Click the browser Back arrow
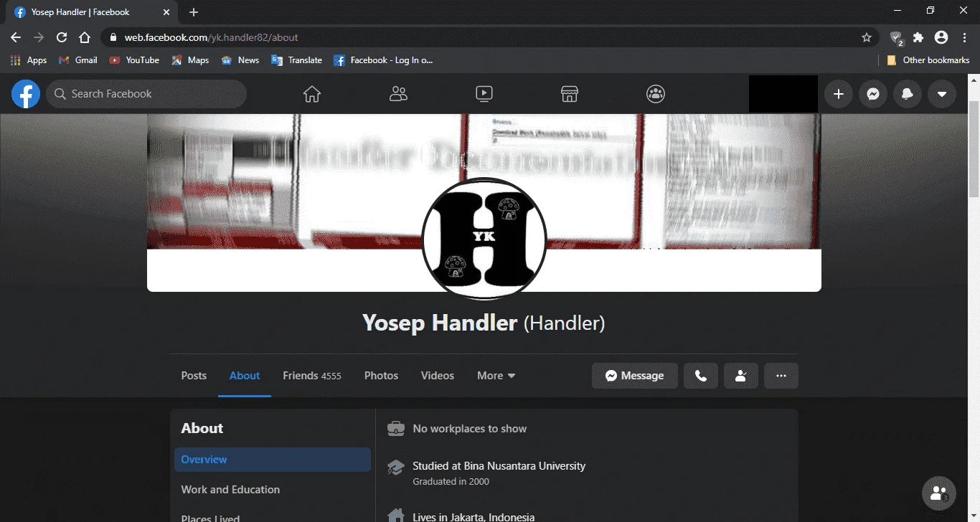 tap(16, 37)
